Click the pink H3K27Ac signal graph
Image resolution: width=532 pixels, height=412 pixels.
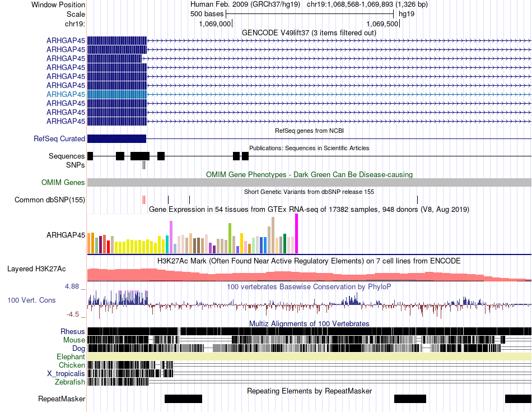coord(309,275)
